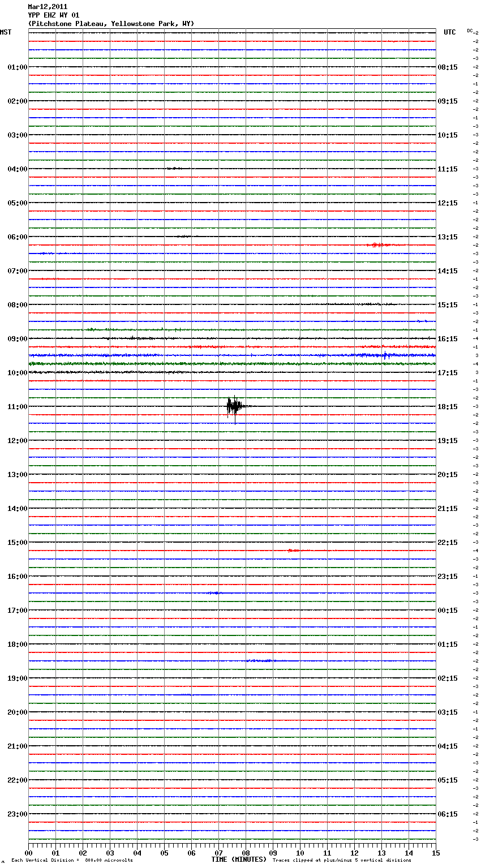Click the "22:15" UTC time label
481x868 pixels.
click(448, 543)
